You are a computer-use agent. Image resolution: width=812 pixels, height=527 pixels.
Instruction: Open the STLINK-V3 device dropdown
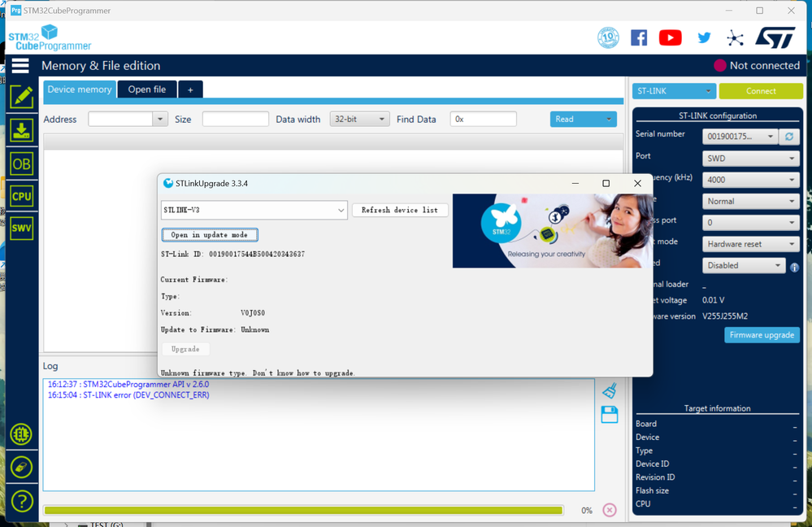click(254, 210)
